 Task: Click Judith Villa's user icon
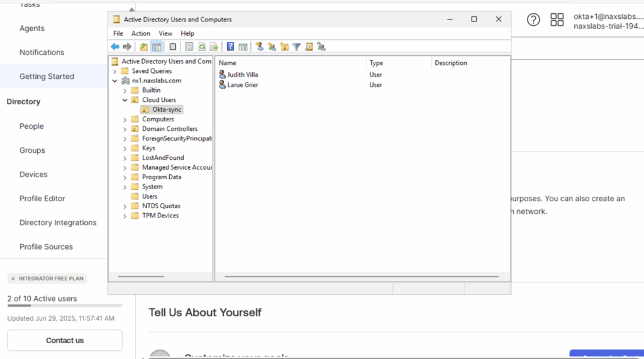222,74
